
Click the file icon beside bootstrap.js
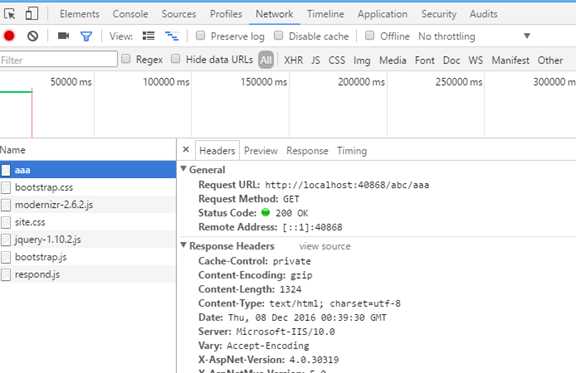6,257
